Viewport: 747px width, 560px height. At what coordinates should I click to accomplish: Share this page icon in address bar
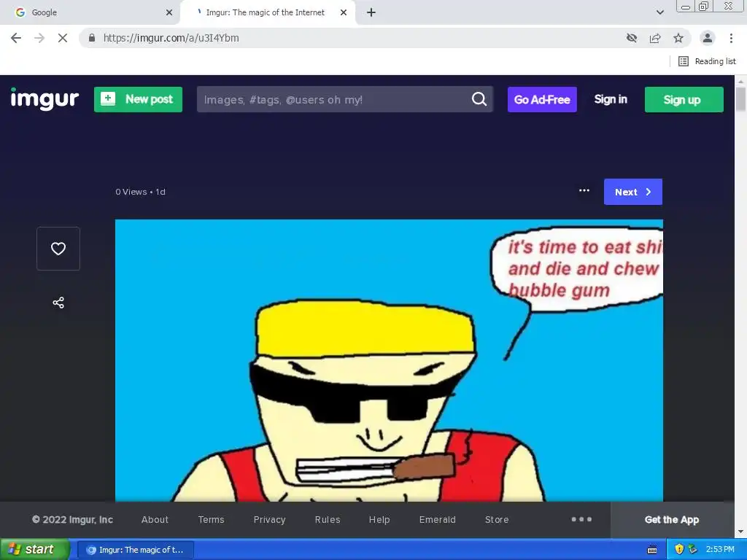tap(655, 38)
